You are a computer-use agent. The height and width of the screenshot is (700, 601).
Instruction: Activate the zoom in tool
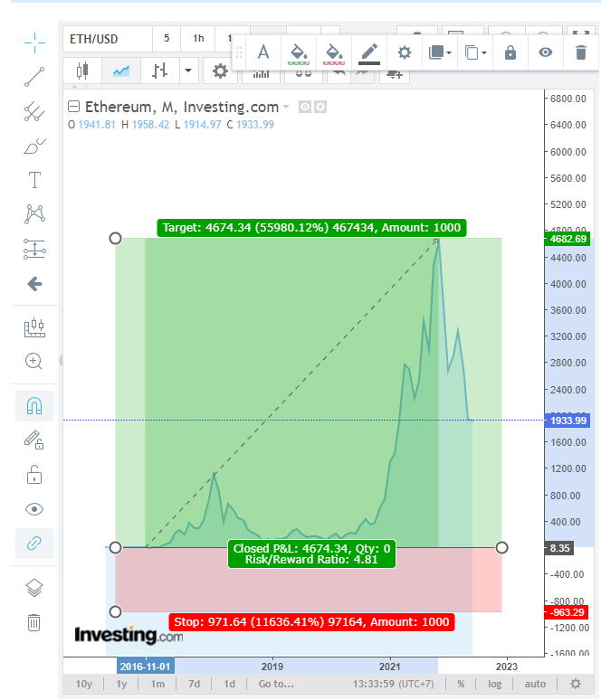pyautogui.click(x=34, y=361)
